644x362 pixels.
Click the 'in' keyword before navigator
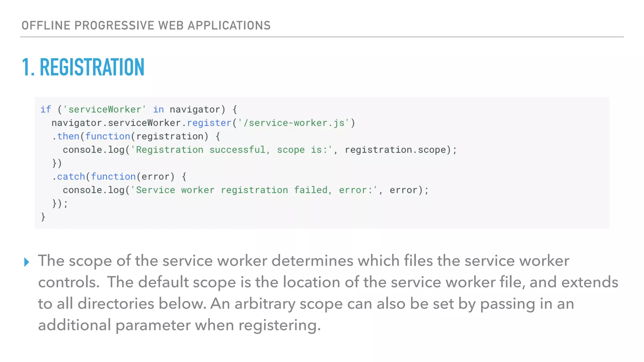pos(158,109)
